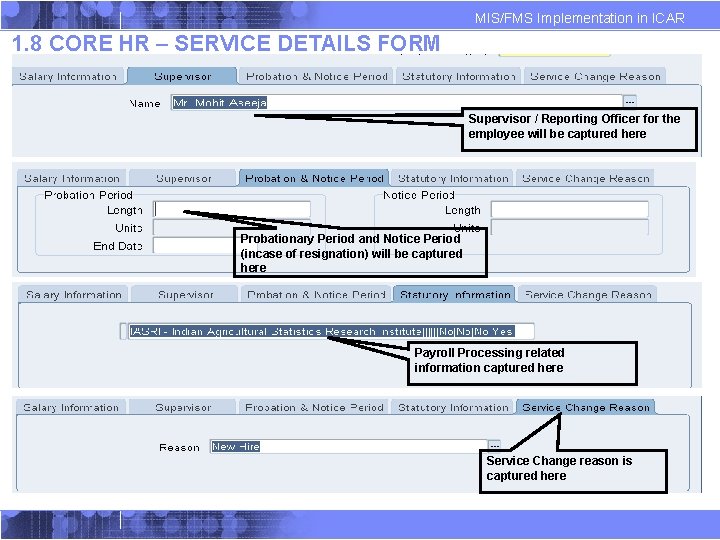Viewport: 720px width, 540px height.
Task: Click Salary Information tab in Statutory panel row
Action: coord(74,294)
